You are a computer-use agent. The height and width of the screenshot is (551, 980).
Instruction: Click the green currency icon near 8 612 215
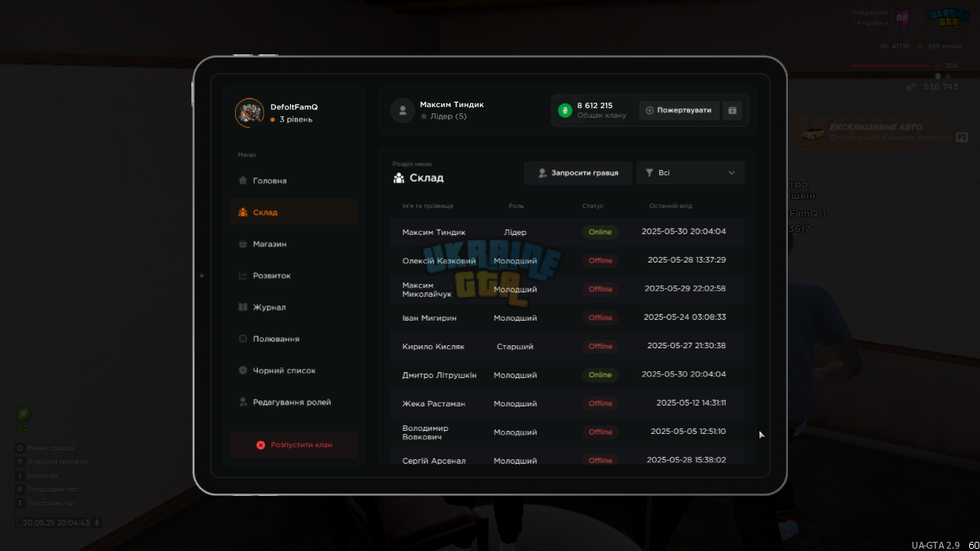[x=565, y=110]
